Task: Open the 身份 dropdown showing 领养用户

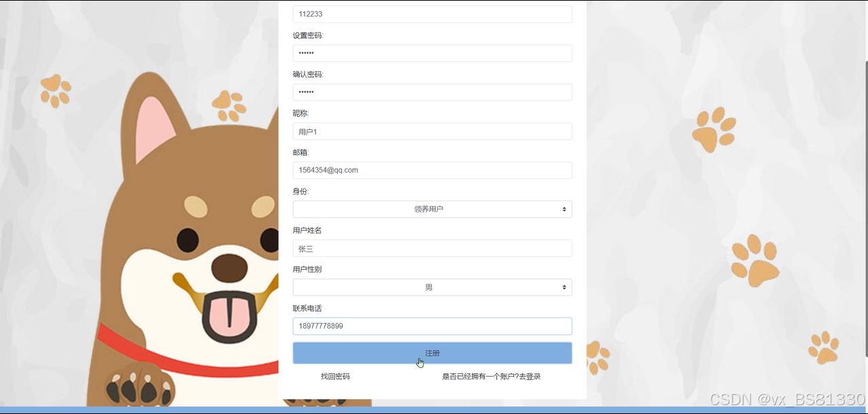Action: tap(432, 209)
